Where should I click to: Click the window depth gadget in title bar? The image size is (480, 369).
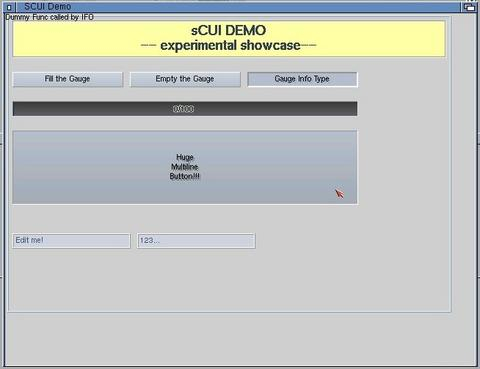point(469,7)
